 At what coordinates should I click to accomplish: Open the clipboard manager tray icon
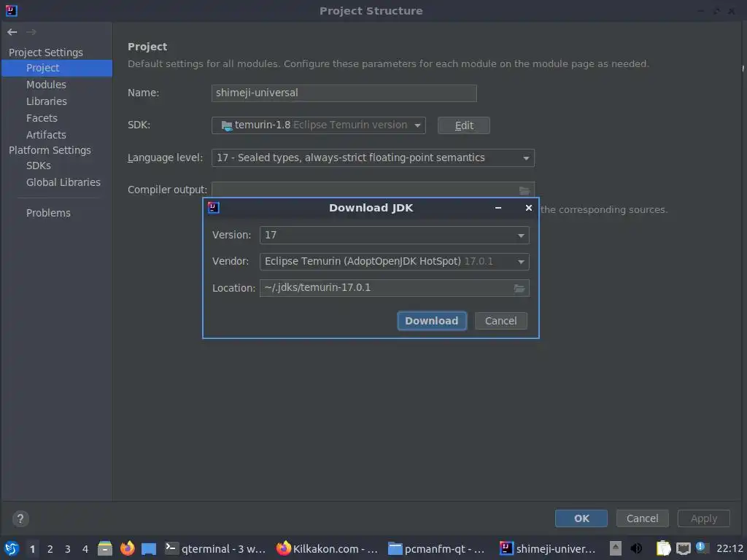[663, 548]
